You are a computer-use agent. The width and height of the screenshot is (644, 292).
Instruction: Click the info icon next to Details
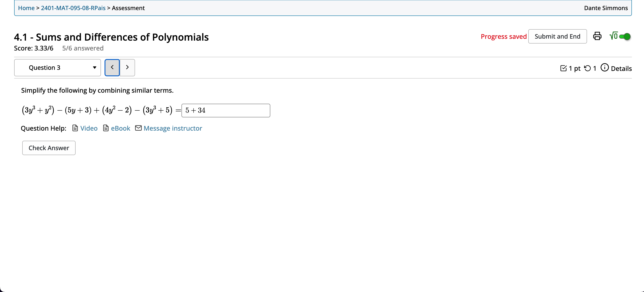tap(605, 68)
